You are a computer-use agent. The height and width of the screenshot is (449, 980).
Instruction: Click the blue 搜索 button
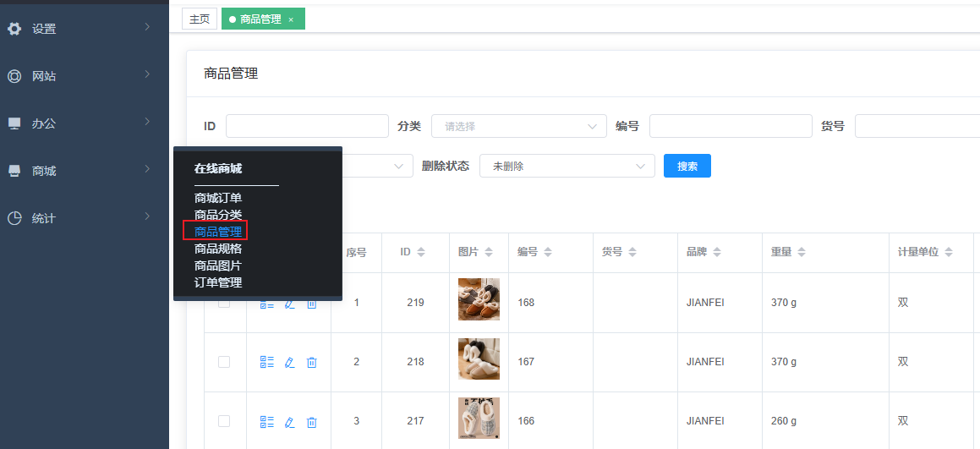click(687, 166)
